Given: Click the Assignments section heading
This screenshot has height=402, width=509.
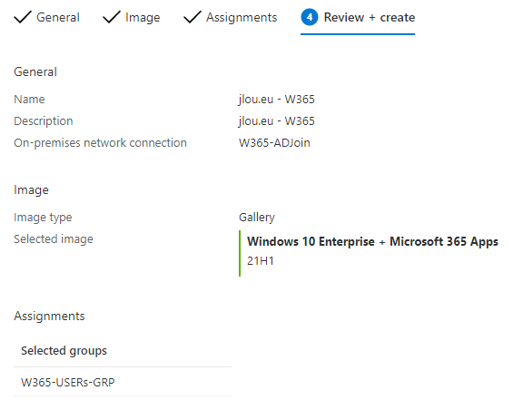Looking at the screenshot, I should pos(49,316).
